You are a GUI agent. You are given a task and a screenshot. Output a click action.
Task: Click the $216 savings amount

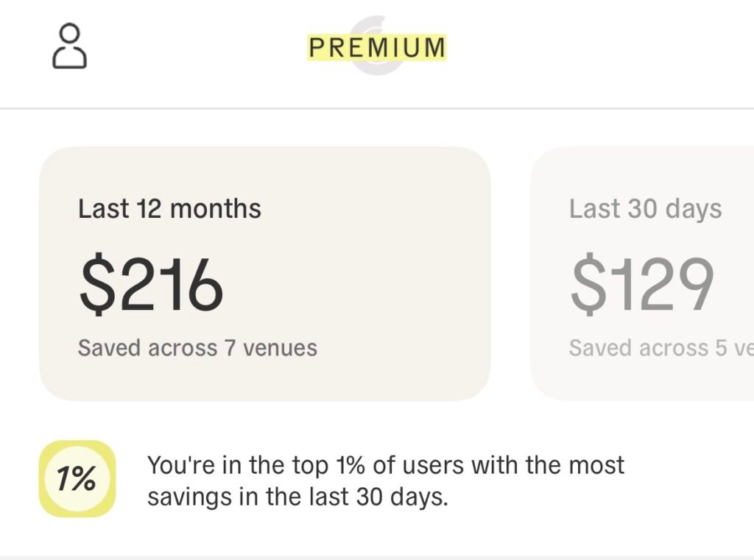coord(151,285)
